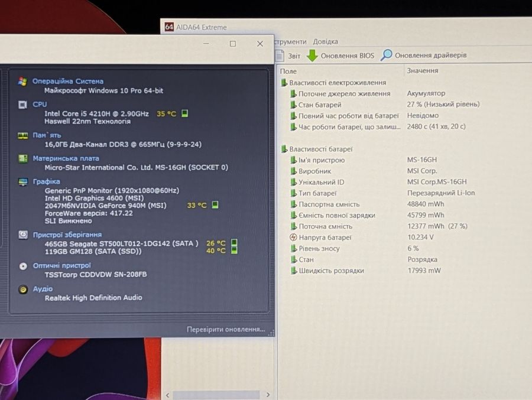Select the Властивості електроживлення group row

click(x=333, y=83)
